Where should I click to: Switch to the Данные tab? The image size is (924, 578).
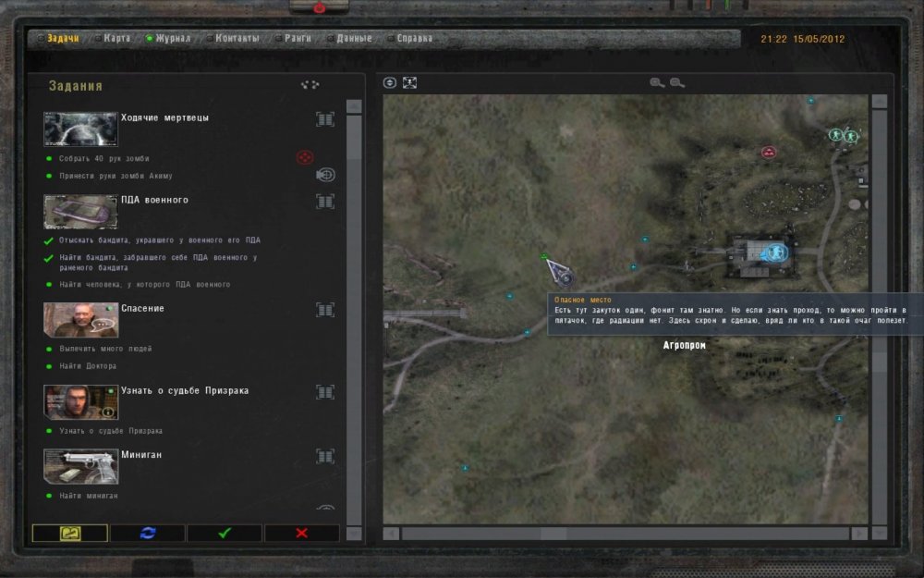(x=354, y=38)
